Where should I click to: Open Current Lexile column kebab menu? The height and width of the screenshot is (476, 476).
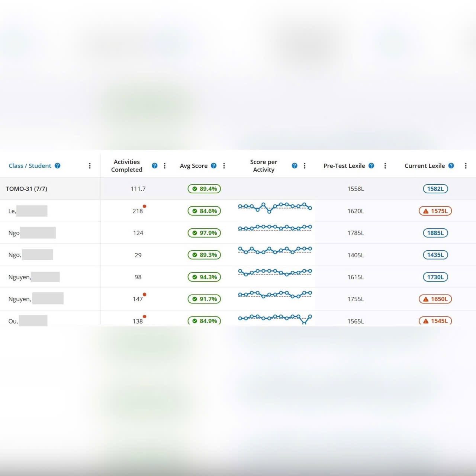pos(466,166)
